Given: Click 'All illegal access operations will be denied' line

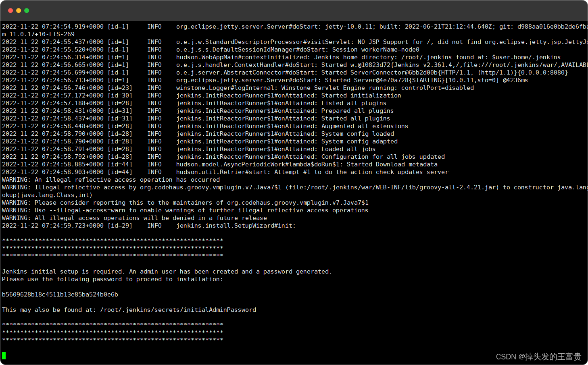Looking at the screenshot, I should (x=134, y=218).
